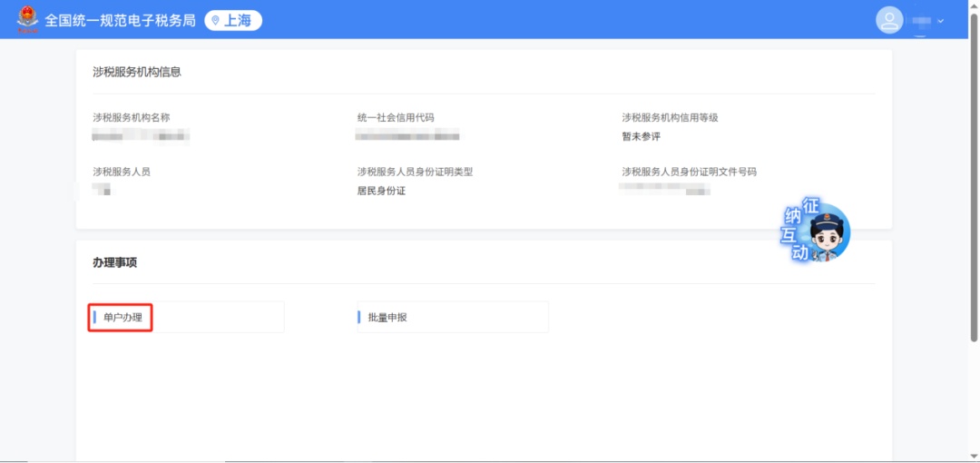Click the 全国统一规范电子税务局 title
This screenshot has height=463, width=980.
tap(120, 20)
